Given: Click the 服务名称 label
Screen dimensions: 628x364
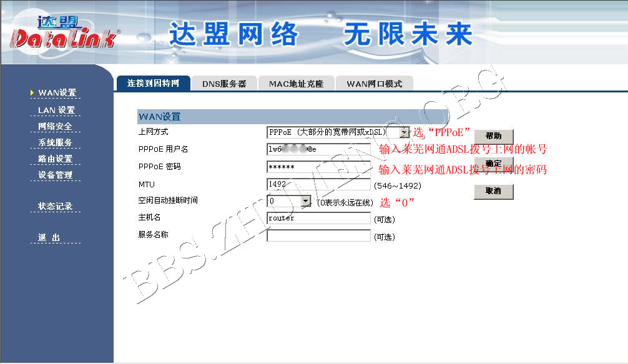Looking at the screenshot, I should pyautogui.click(x=153, y=234).
